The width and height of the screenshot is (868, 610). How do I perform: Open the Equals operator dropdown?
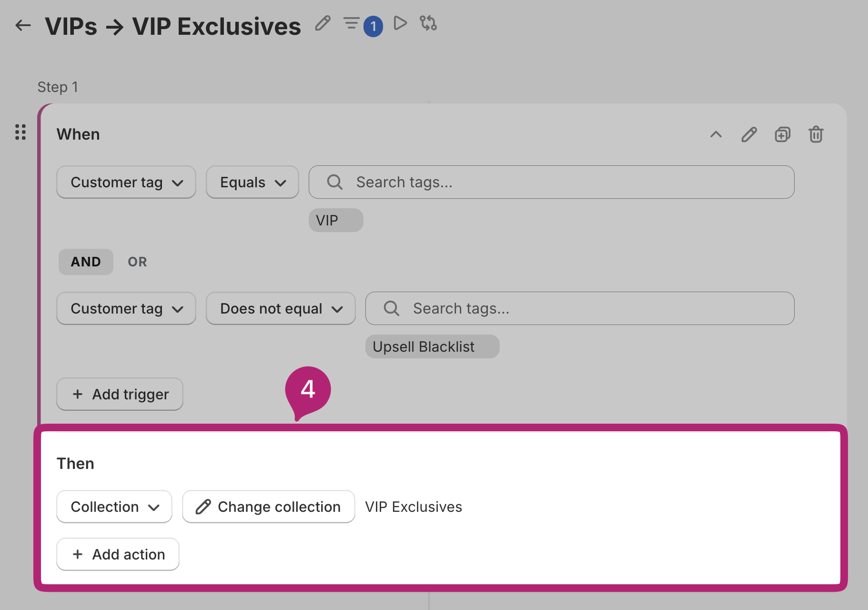point(252,182)
